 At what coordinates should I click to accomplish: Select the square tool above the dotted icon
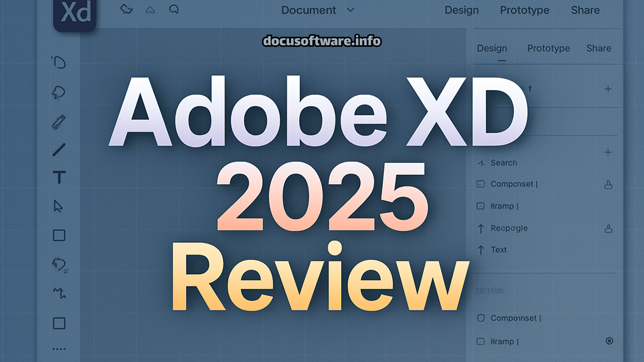point(59,323)
